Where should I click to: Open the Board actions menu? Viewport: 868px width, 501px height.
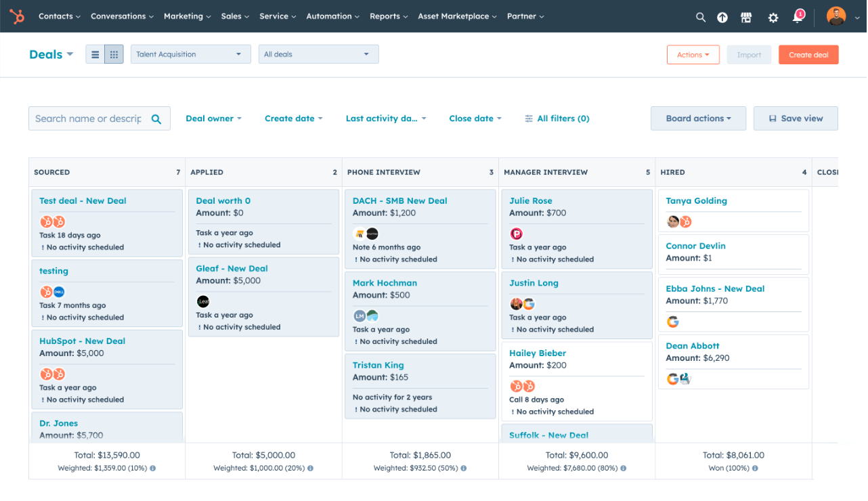click(x=697, y=118)
